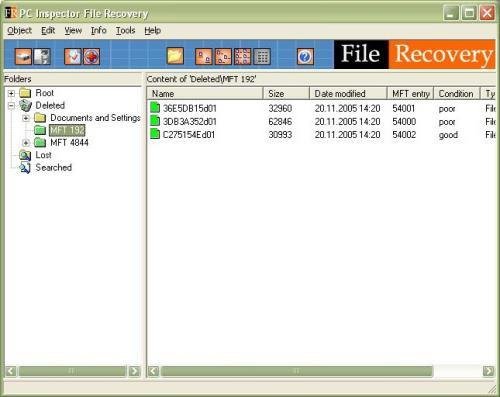Click size value 32960

280,108
